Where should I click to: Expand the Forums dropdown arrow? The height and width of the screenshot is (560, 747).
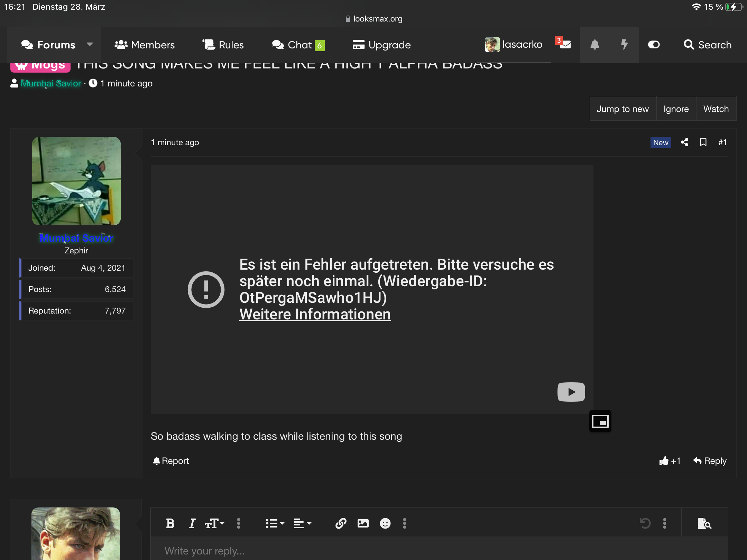pos(90,44)
